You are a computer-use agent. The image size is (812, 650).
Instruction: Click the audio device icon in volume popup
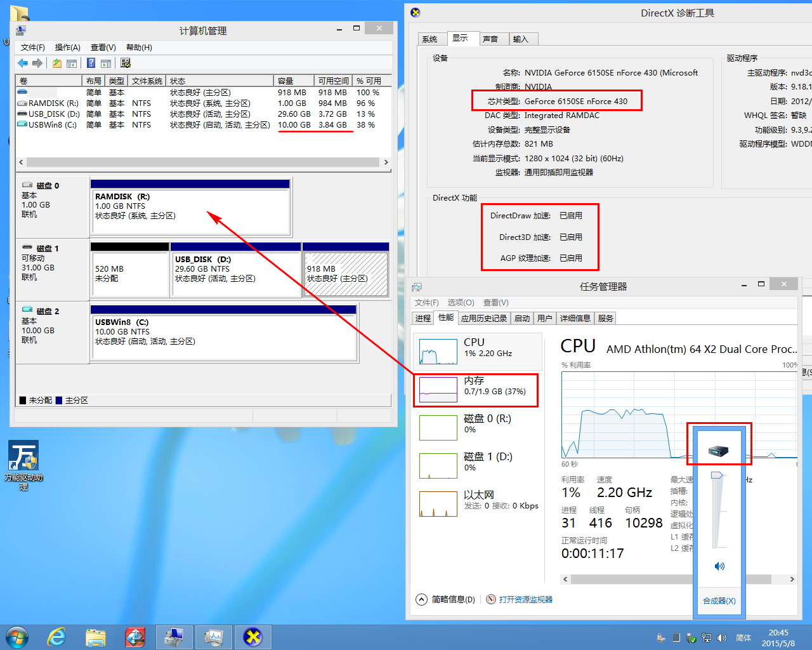tap(718, 451)
